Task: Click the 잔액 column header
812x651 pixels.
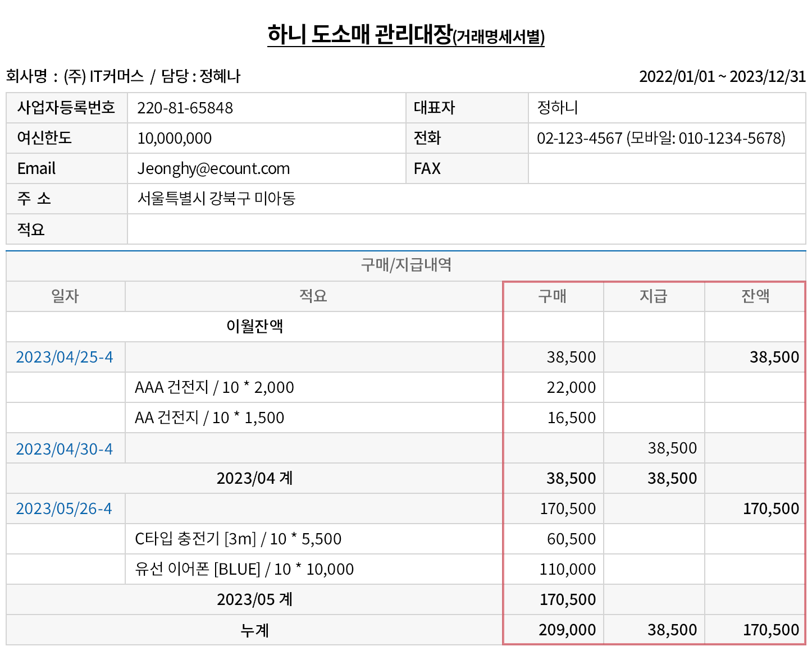Action: click(x=755, y=296)
